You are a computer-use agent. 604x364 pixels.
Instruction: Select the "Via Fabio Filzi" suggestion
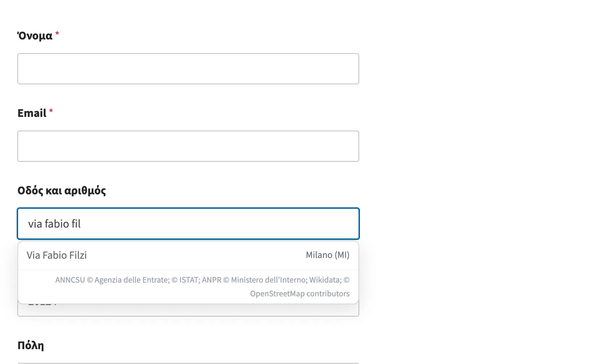188,255
